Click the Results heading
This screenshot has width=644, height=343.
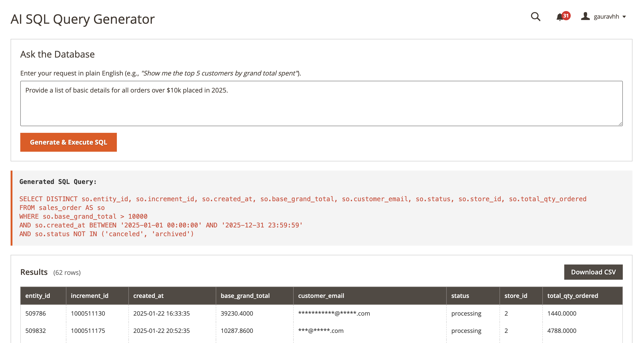pyautogui.click(x=34, y=272)
